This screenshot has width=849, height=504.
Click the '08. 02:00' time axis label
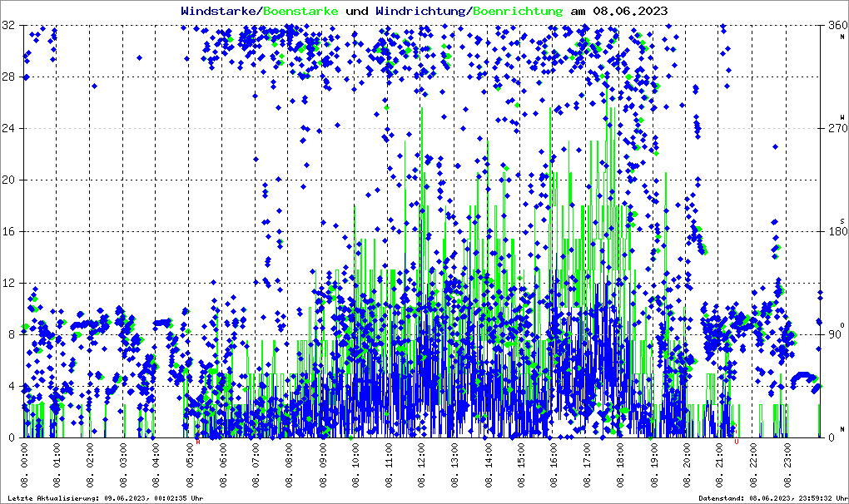tap(90, 466)
